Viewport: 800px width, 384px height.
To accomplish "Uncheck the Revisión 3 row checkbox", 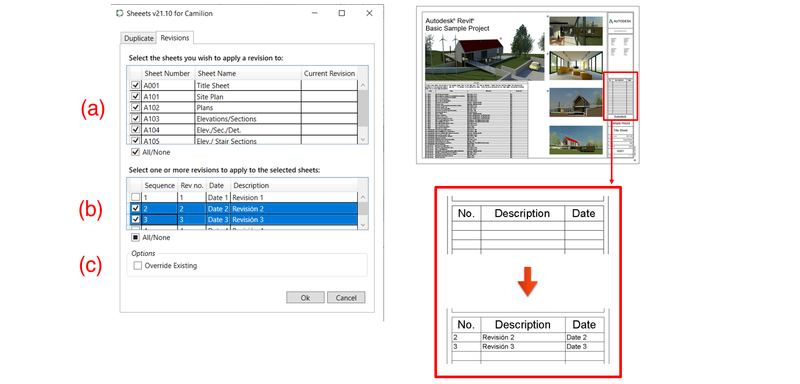I will pyautogui.click(x=135, y=219).
